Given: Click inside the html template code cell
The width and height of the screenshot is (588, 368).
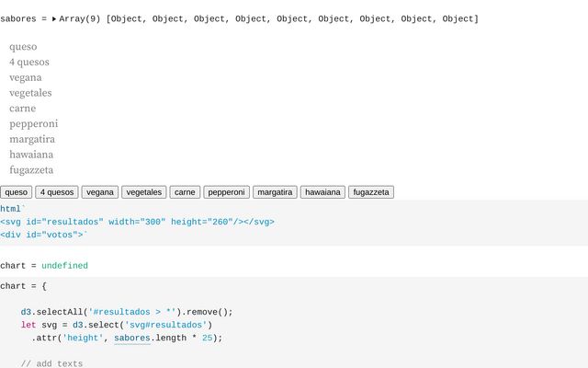Looking at the screenshot, I should (x=138, y=222).
